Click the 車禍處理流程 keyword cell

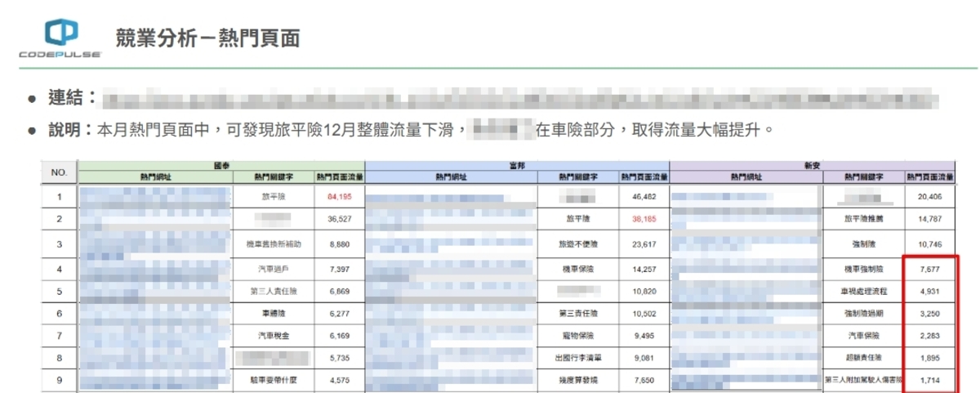(x=864, y=290)
